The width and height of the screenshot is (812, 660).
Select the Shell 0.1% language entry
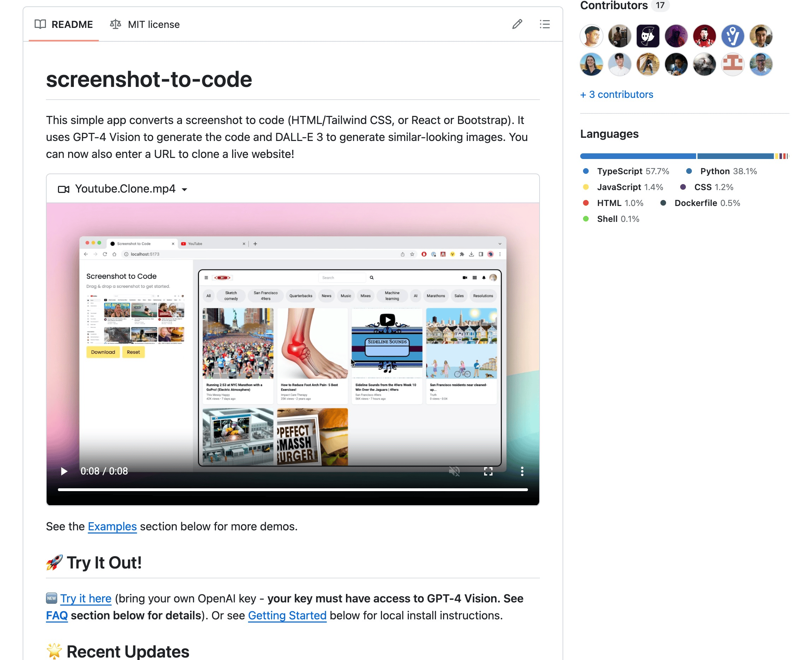[x=611, y=219]
